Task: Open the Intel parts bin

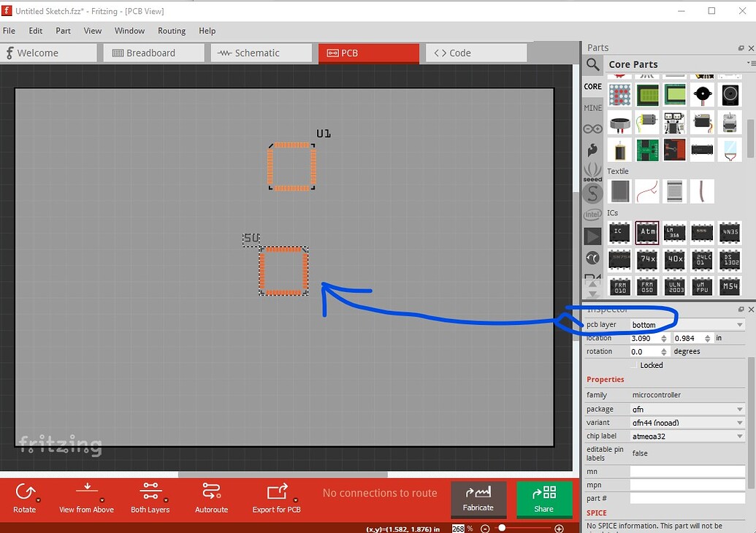Action: (x=592, y=215)
